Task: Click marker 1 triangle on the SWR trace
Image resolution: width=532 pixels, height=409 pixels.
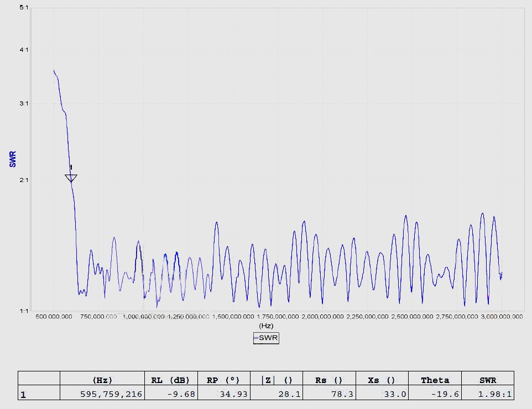Action: (x=71, y=178)
